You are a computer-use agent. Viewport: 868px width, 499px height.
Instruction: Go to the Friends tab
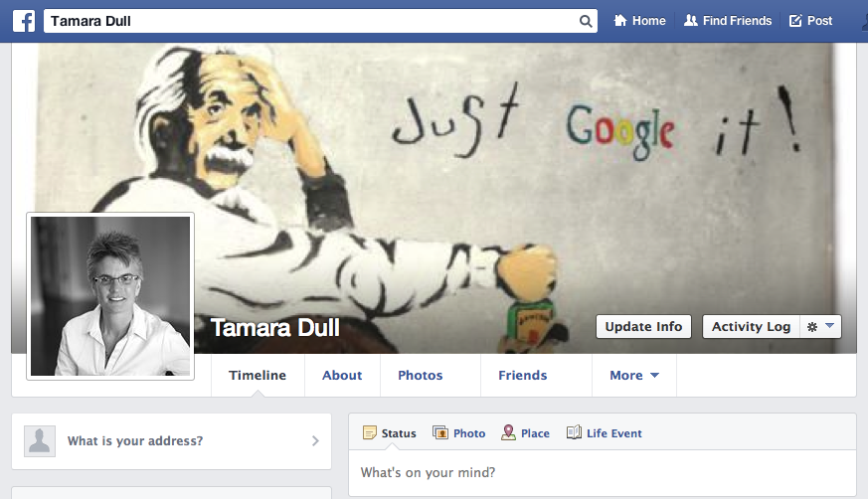(x=523, y=376)
